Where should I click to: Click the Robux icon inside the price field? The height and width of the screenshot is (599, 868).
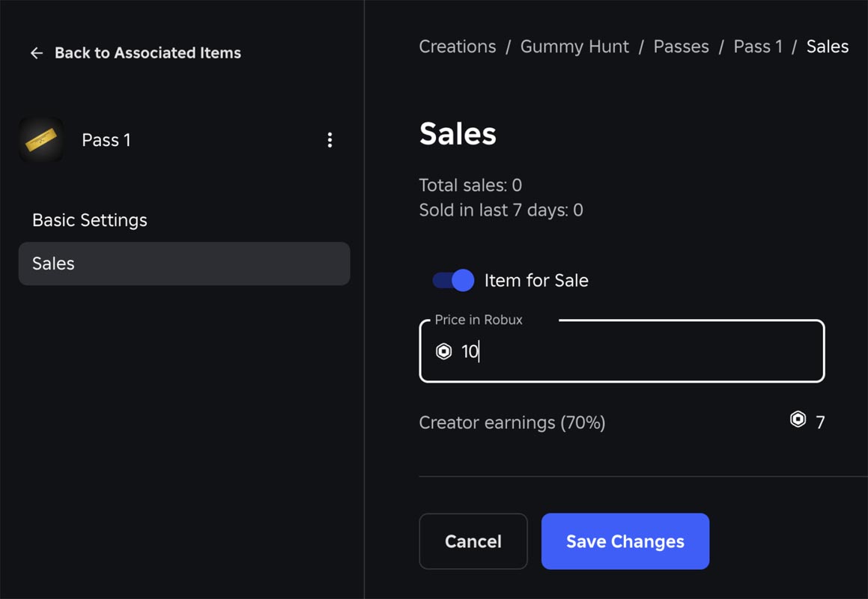pos(444,351)
